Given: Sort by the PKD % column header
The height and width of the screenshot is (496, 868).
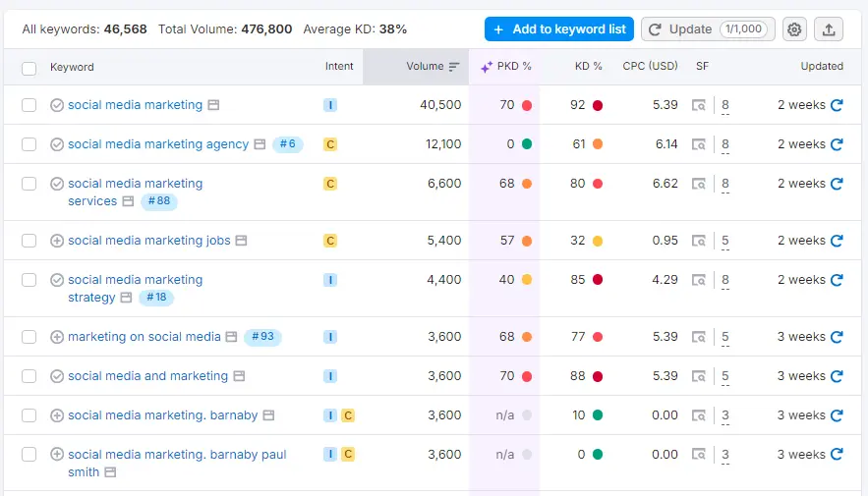Looking at the screenshot, I should coord(506,67).
